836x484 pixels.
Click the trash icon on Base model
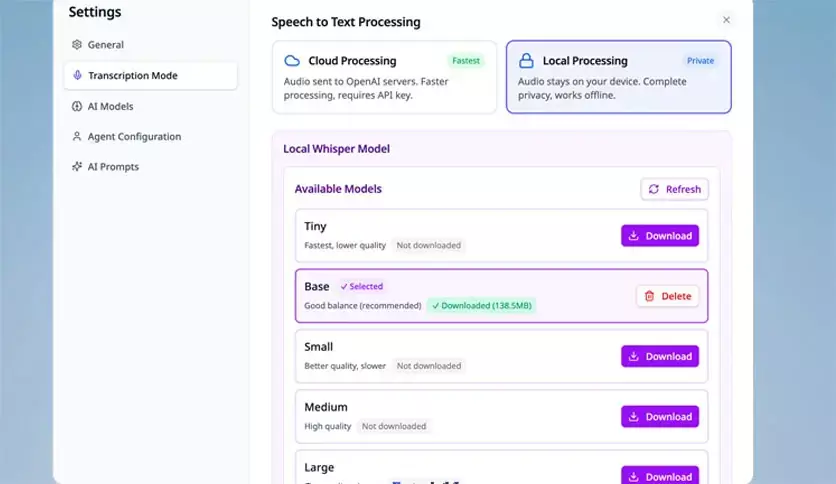point(650,296)
